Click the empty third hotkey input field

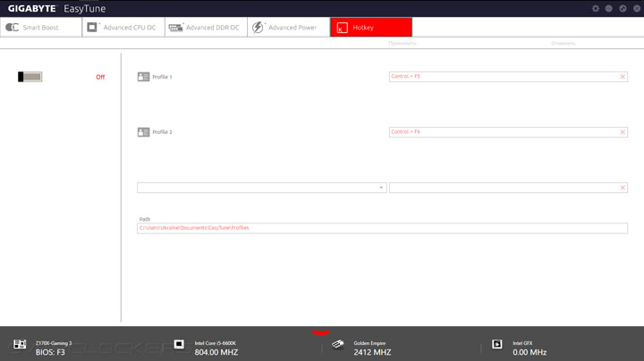pyautogui.click(x=508, y=188)
